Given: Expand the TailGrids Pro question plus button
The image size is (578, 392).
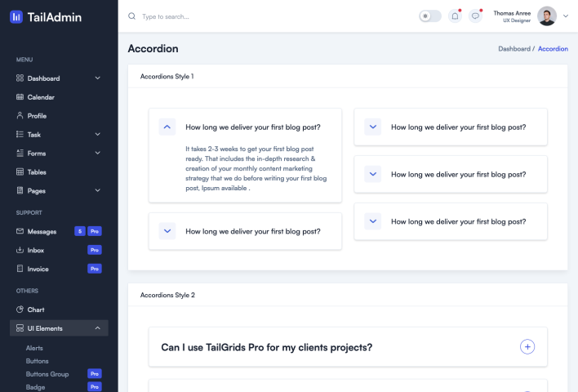Looking at the screenshot, I should (x=527, y=347).
